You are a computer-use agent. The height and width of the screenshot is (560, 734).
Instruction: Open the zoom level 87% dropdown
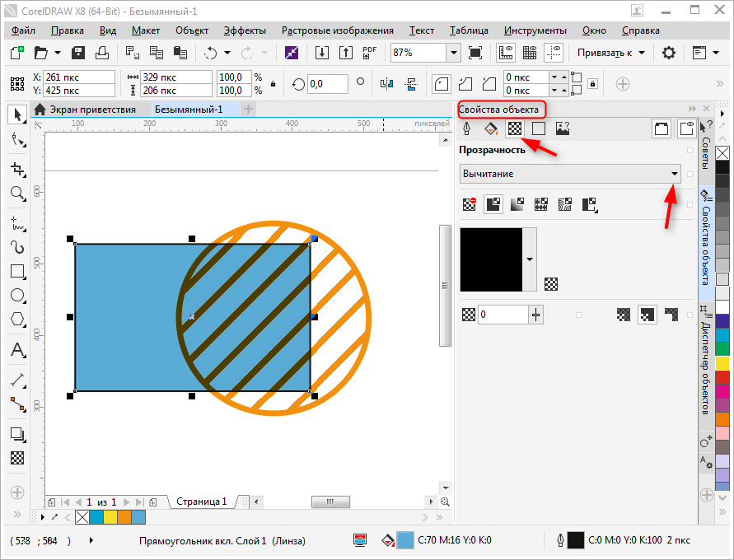click(x=453, y=53)
